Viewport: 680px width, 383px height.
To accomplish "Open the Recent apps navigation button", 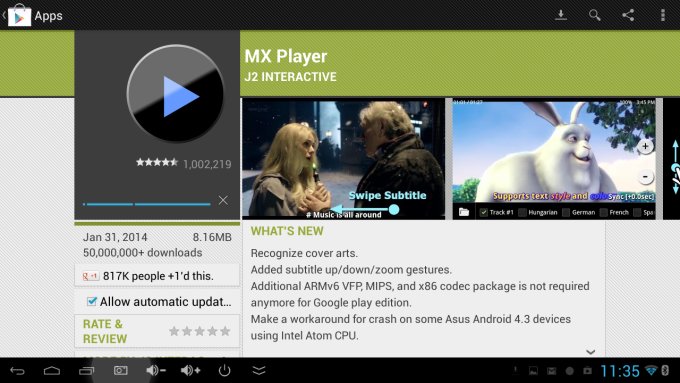I will pos(86,370).
